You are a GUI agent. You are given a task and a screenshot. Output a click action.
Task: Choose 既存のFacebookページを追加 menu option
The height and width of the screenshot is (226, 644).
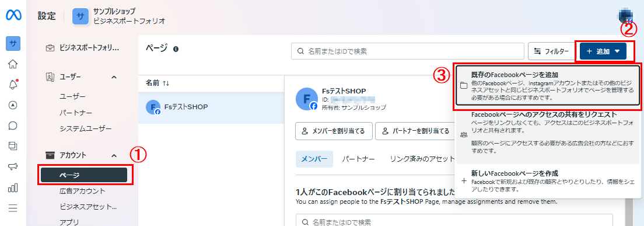point(548,86)
